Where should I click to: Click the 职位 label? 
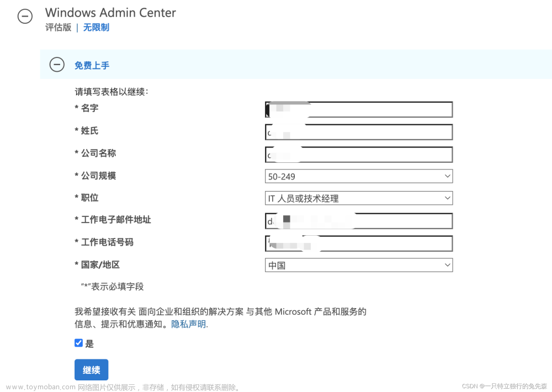89,198
